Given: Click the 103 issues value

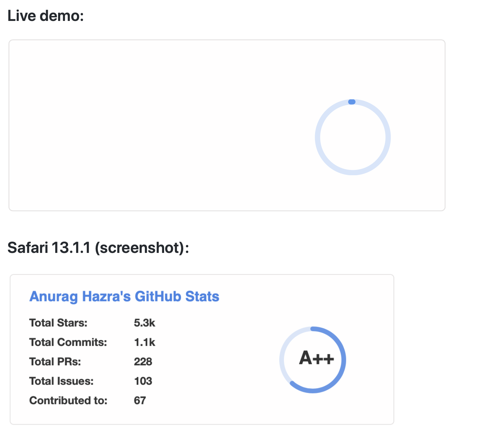Looking at the screenshot, I should (143, 381).
